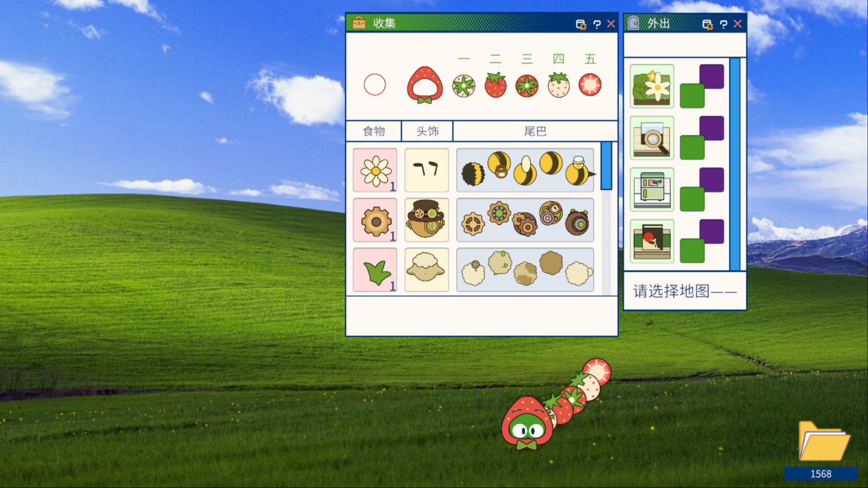Switch to the 尾巴 tab

coord(535,131)
